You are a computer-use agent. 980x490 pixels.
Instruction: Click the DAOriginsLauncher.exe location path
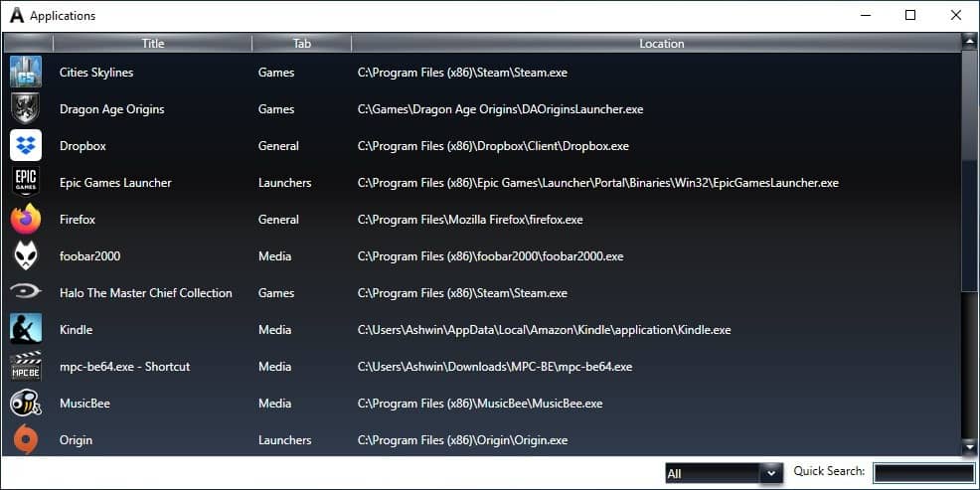click(501, 109)
